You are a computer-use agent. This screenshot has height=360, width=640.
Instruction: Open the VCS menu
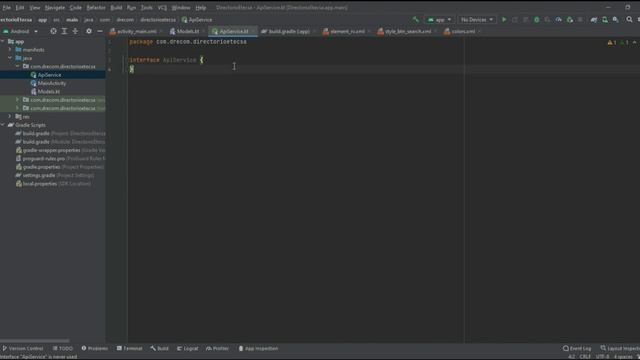(162, 8)
